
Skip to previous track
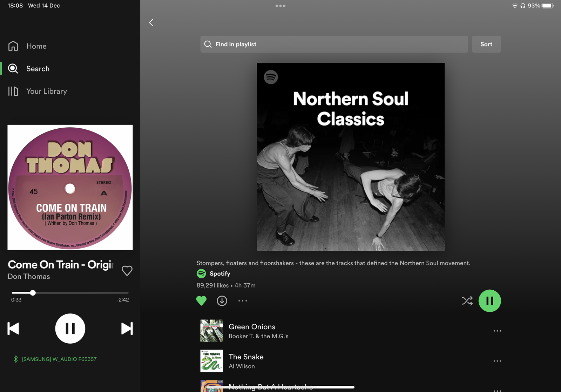[13, 329]
